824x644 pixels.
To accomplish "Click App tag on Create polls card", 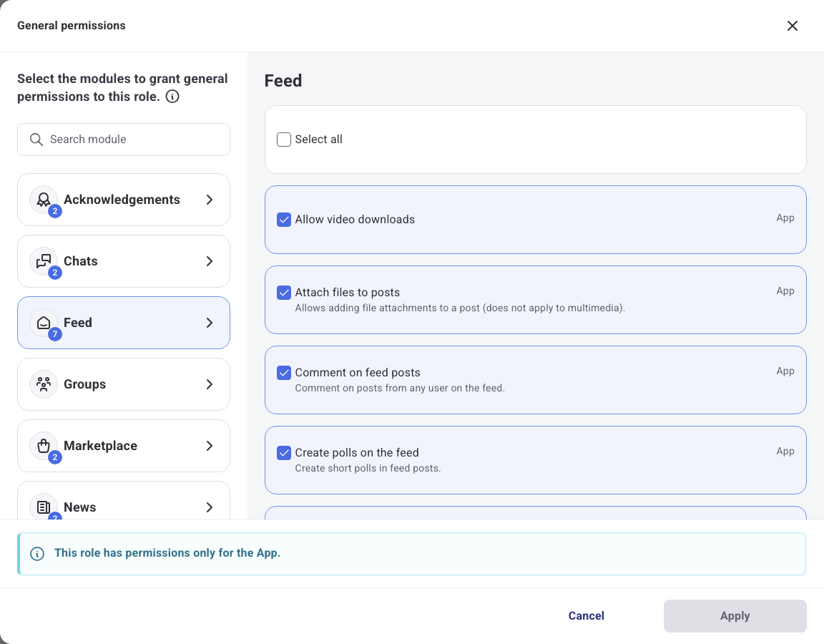I will coord(785,451).
